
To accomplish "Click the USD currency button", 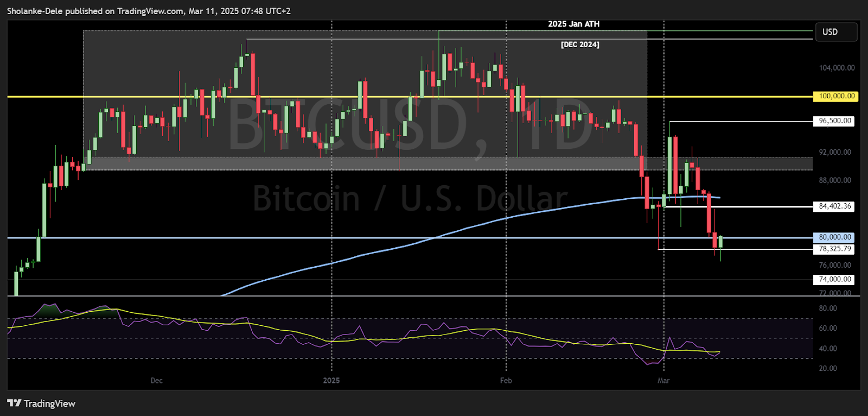I will (836, 32).
